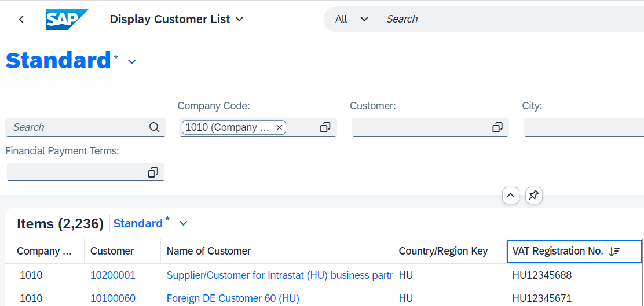Open value help for Customer field
Screen dimensions: 644x306
(497, 128)
